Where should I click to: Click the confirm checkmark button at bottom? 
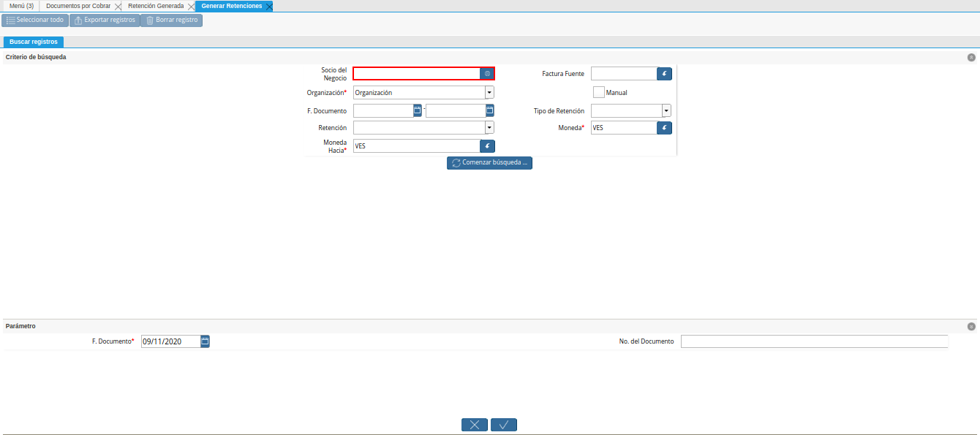point(504,425)
